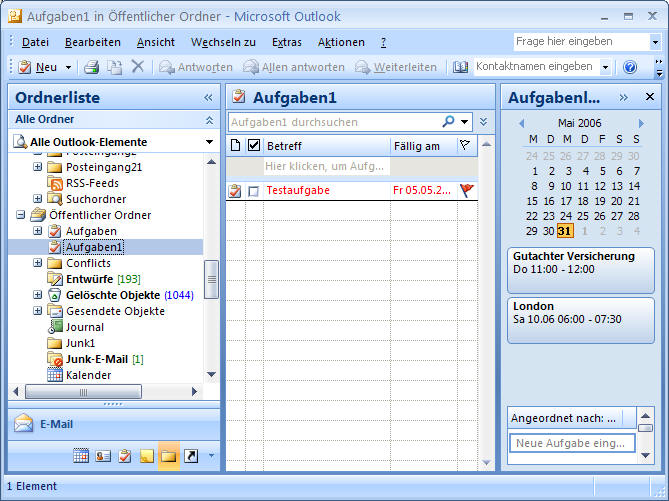The height and width of the screenshot is (501, 669).
Task: Open the Aktionen menu
Action: point(341,42)
